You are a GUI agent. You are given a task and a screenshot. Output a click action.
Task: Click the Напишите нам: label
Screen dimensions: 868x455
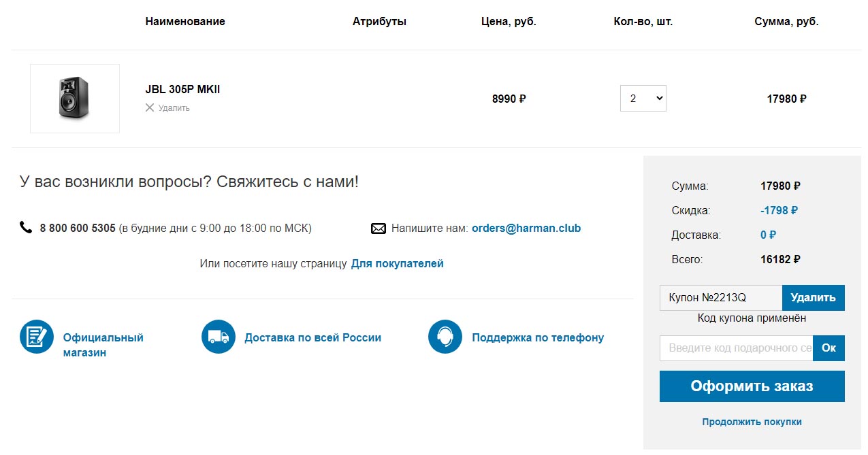[x=430, y=229]
